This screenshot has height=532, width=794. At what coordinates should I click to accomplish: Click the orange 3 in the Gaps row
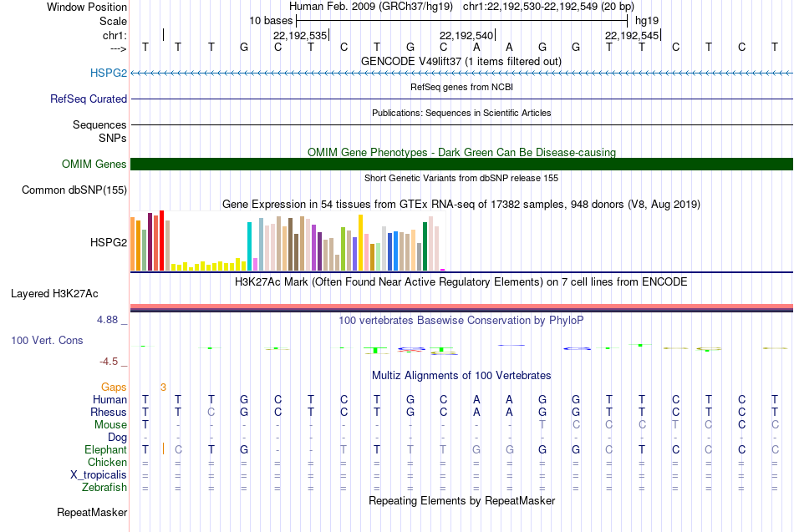[x=163, y=388]
